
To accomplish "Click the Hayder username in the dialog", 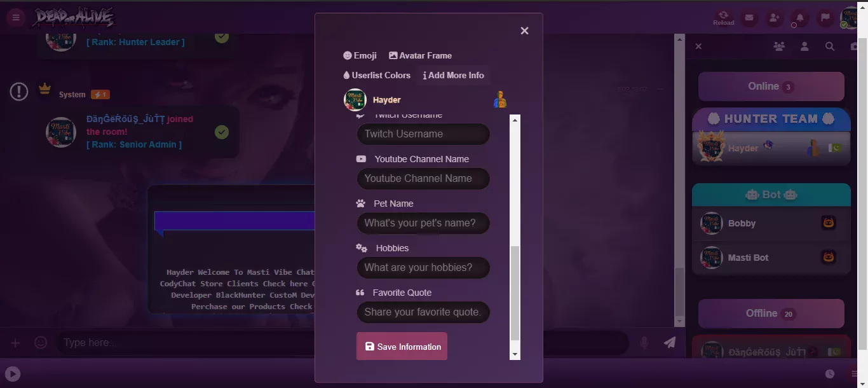I will point(387,100).
